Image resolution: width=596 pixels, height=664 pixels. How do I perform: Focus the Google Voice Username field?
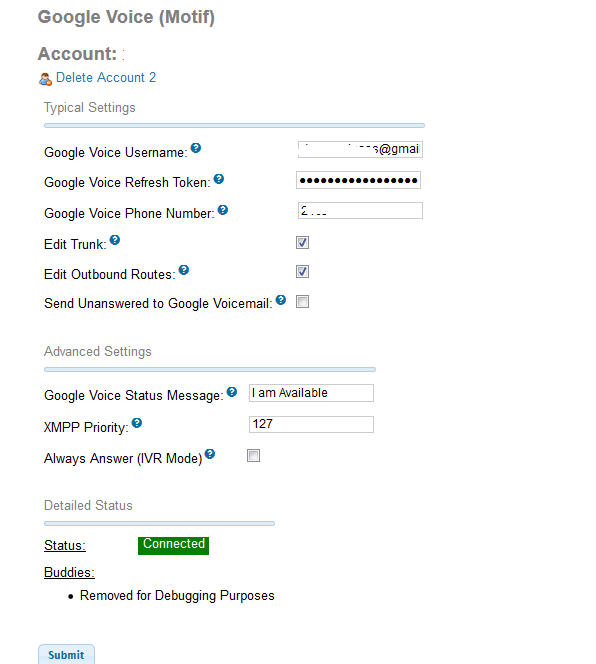(x=360, y=149)
